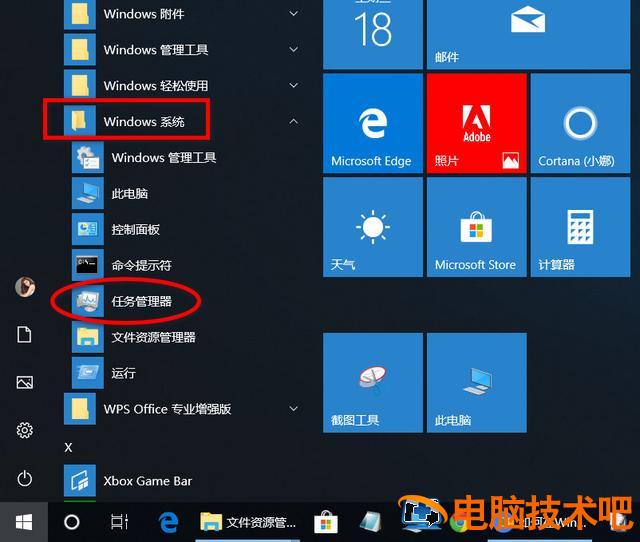
Task: Select 命令提示符 text label
Action: pyautogui.click(x=141, y=266)
